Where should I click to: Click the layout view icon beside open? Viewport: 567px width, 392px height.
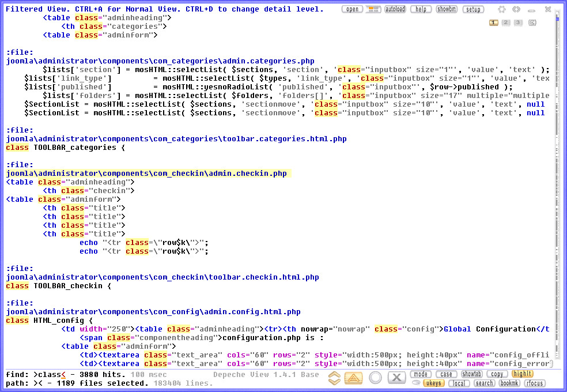click(x=373, y=9)
